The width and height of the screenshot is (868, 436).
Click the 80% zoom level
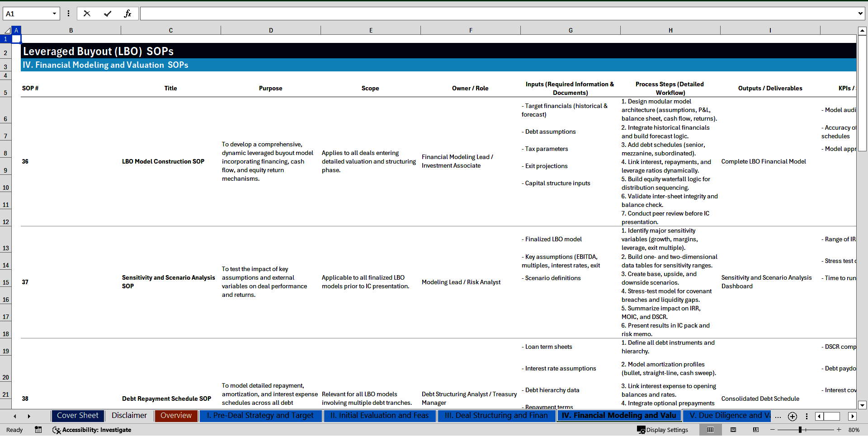click(x=854, y=430)
